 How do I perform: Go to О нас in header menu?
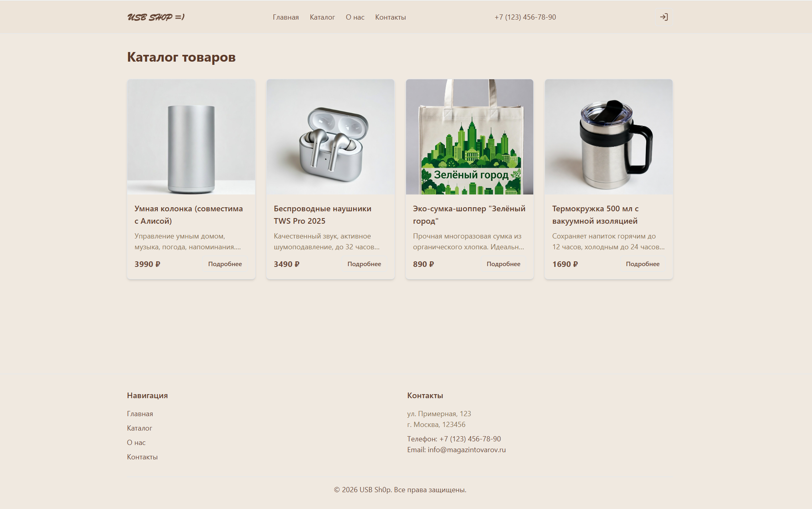pyautogui.click(x=355, y=17)
